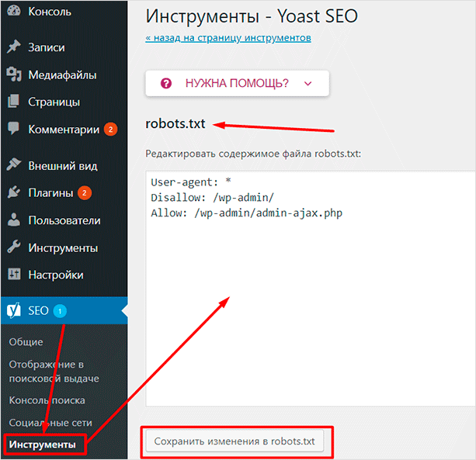Click the pushpin icon next to Записи
This screenshot has height=460, width=476.
tap(13, 47)
